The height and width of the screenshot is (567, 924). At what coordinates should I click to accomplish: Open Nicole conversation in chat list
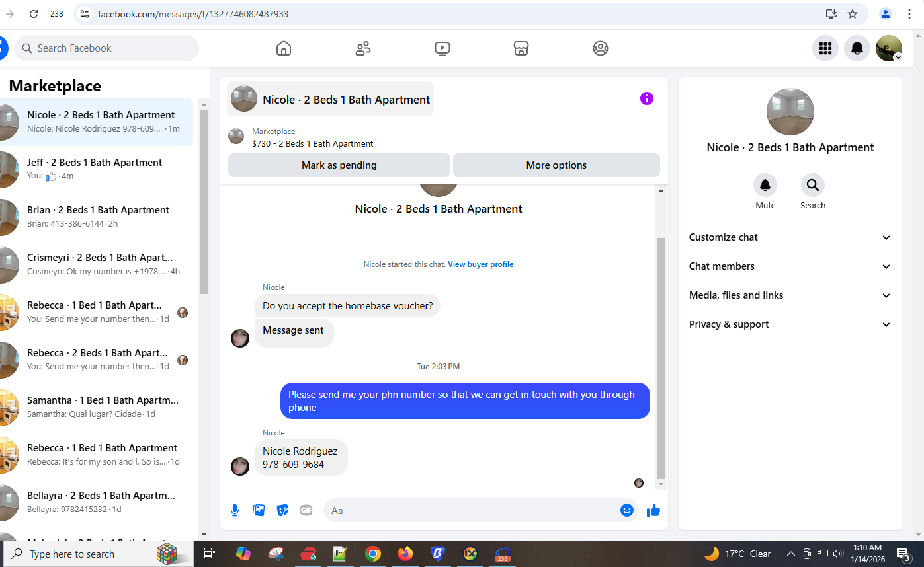[x=97, y=122]
